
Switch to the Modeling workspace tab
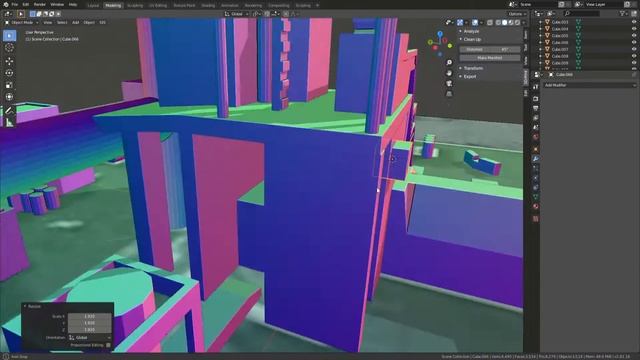113,6
